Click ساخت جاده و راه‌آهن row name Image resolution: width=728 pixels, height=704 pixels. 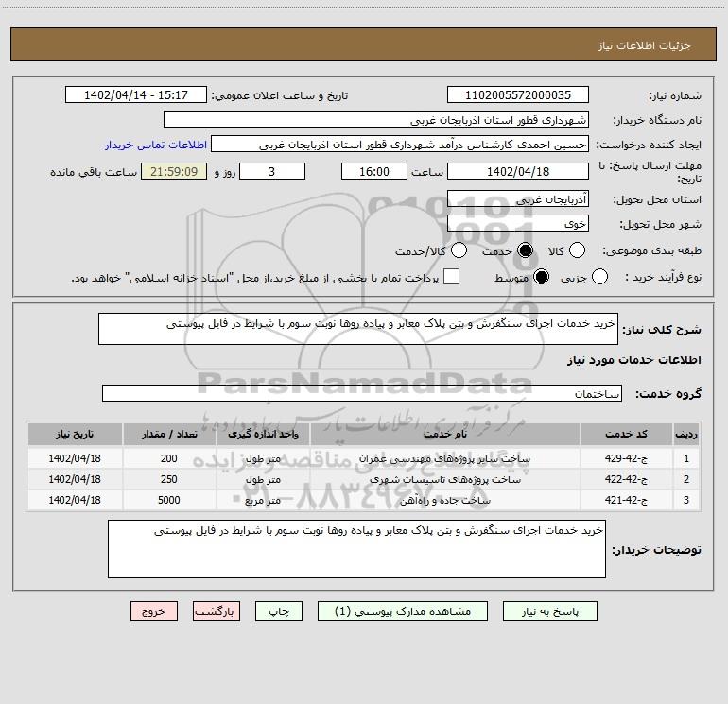[444, 501]
